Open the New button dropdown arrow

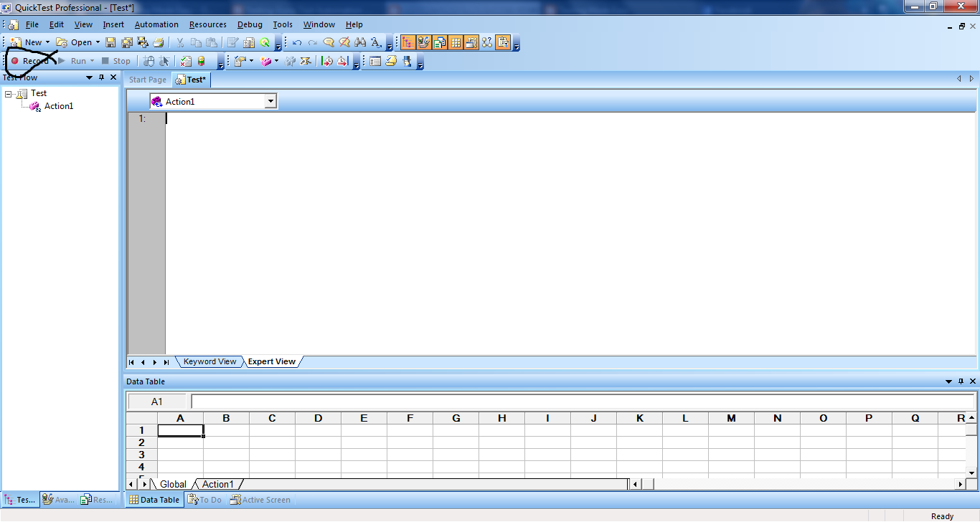(48, 42)
